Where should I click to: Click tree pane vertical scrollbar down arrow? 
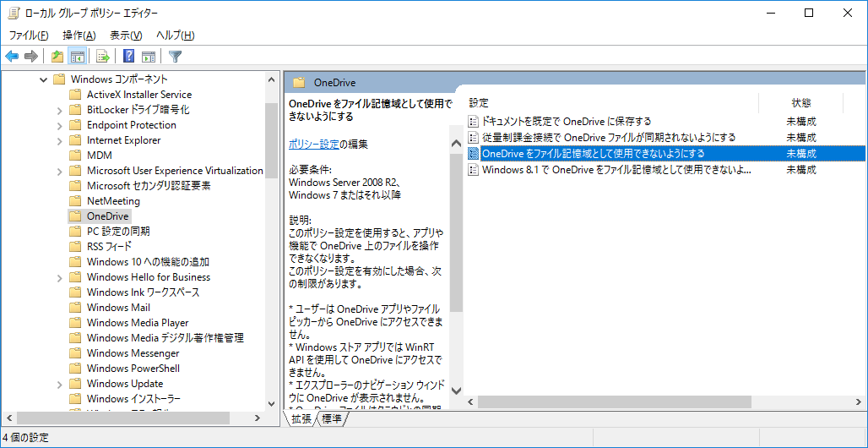pyautogui.click(x=271, y=404)
